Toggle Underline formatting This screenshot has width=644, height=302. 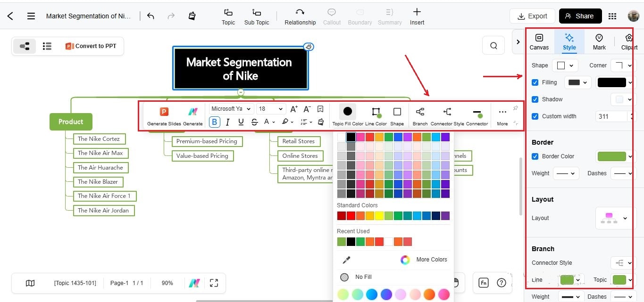[241, 122]
